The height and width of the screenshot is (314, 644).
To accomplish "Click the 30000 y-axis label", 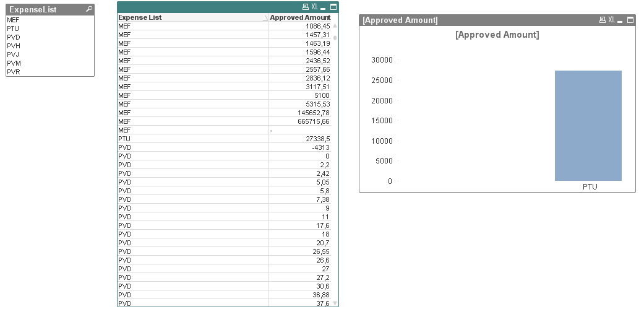I will click(382, 59).
